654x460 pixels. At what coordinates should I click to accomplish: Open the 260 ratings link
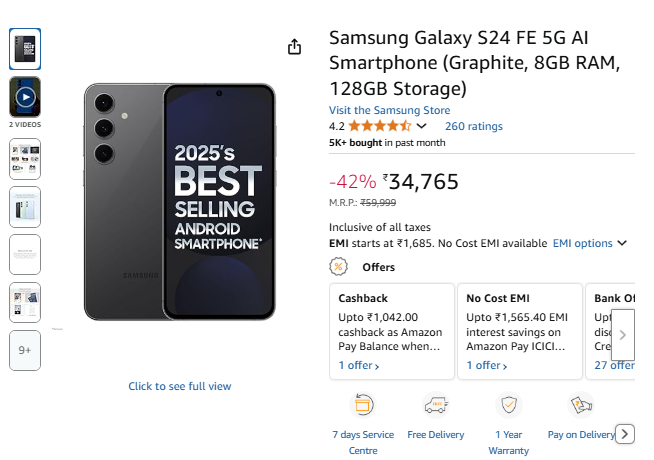coord(473,126)
